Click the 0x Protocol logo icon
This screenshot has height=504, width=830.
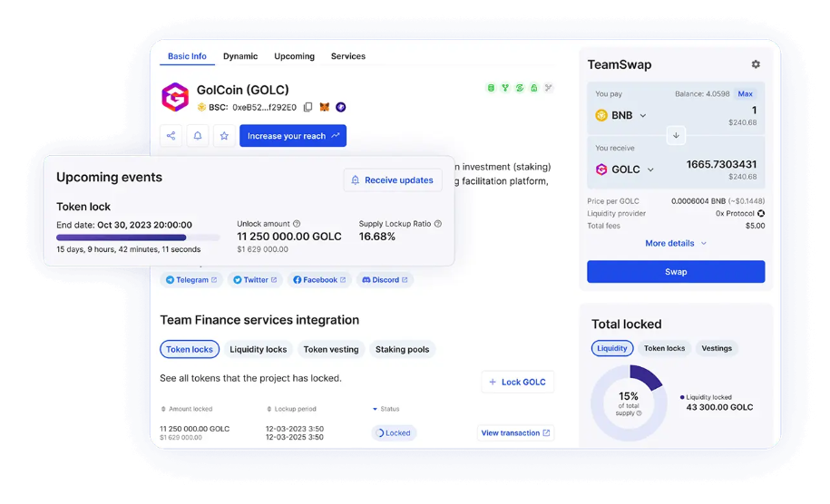(x=761, y=214)
